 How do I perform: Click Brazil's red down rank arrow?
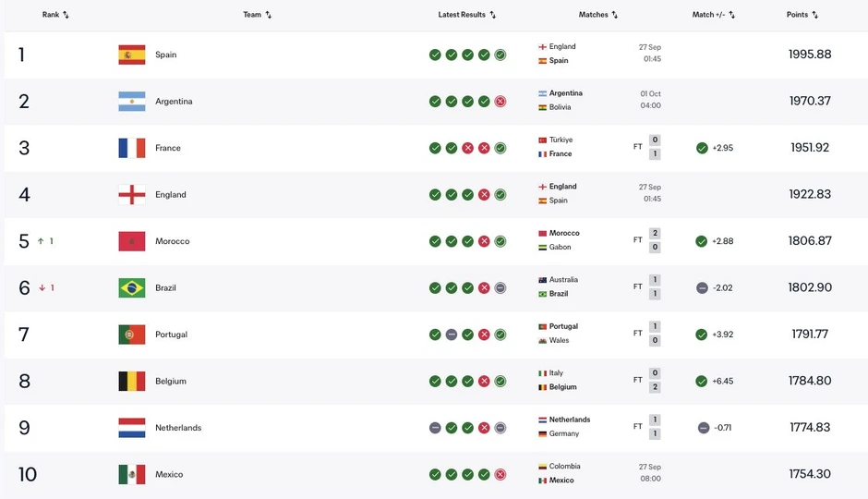point(42,288)
